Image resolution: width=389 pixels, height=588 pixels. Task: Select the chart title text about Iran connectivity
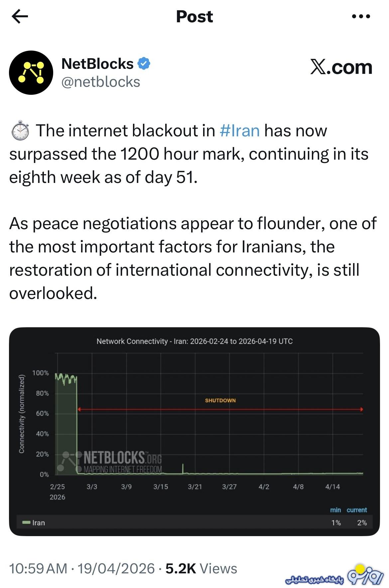[194, 340]
